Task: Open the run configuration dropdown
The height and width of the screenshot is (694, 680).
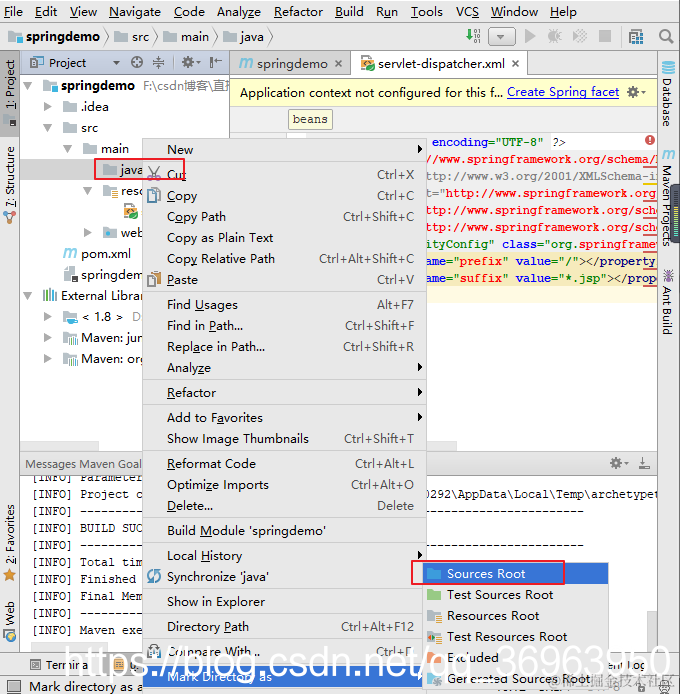Action: pos(502,36)
